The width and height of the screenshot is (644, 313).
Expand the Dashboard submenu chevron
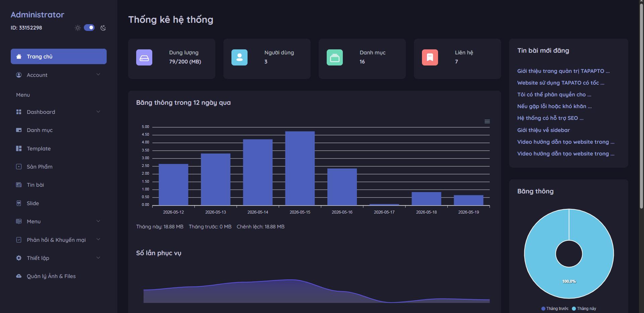pyautogui.click(x=98, y=112)
